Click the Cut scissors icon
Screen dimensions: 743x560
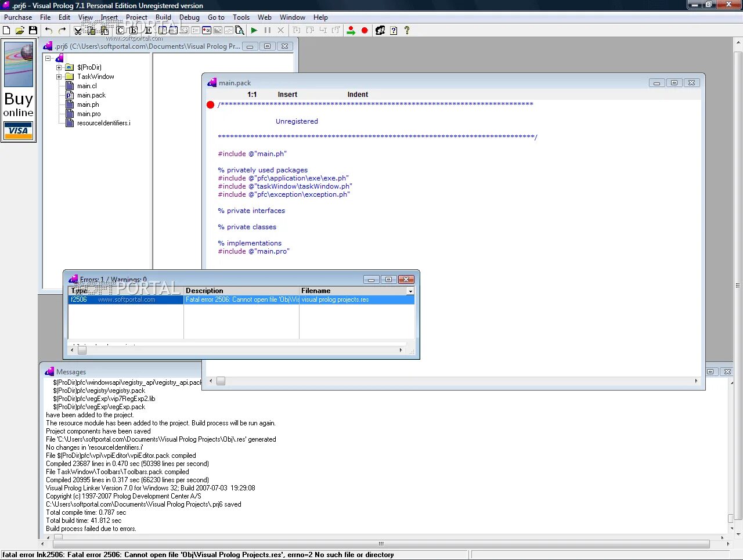tap(78, 30)
